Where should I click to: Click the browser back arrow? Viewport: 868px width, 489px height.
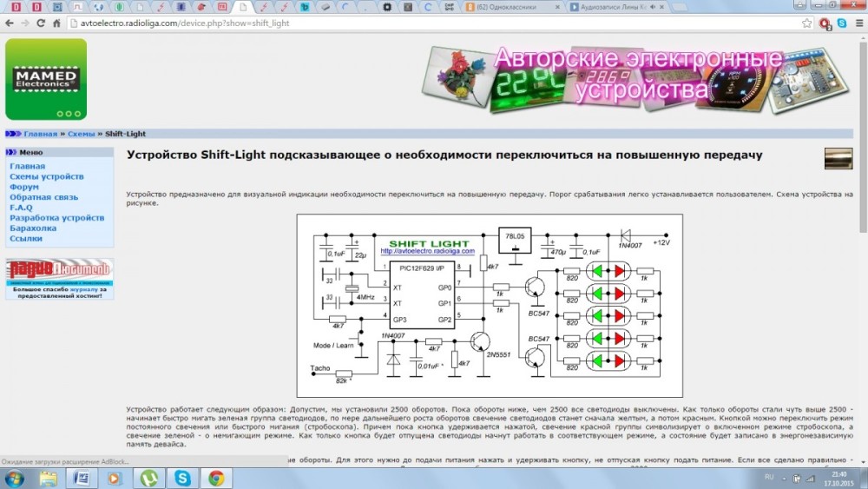(9, 23)
